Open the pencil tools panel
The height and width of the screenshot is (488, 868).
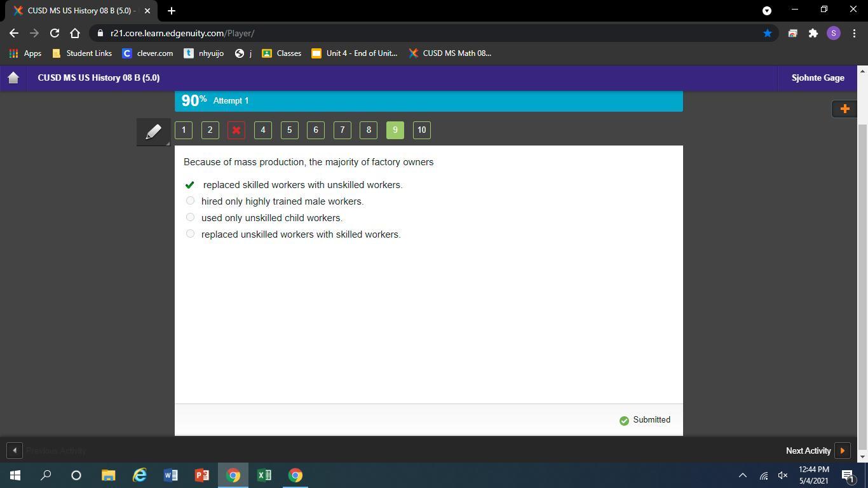[x=153, y=132]
